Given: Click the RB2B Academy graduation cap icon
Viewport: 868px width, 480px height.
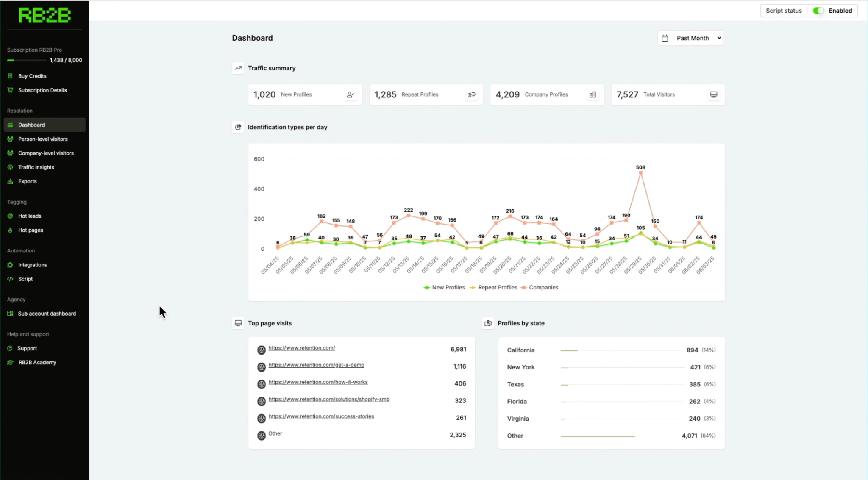Looking at the screenshot, I should pos(10,362).
